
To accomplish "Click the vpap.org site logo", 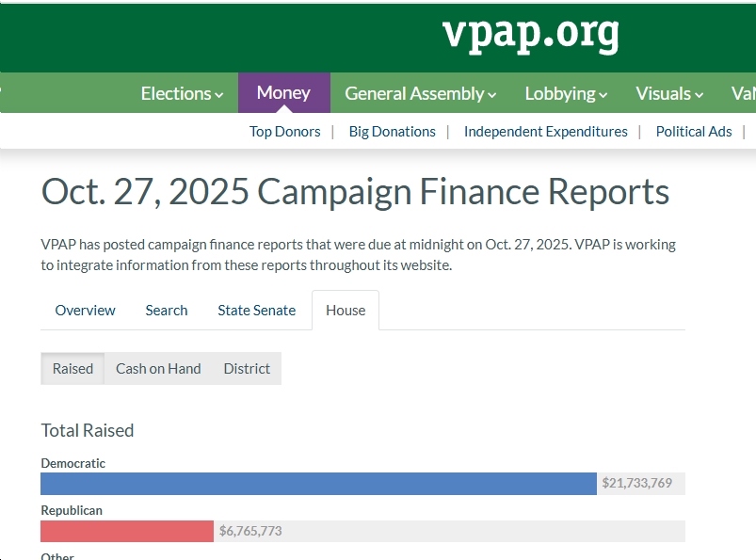I will tap(530, 34).
